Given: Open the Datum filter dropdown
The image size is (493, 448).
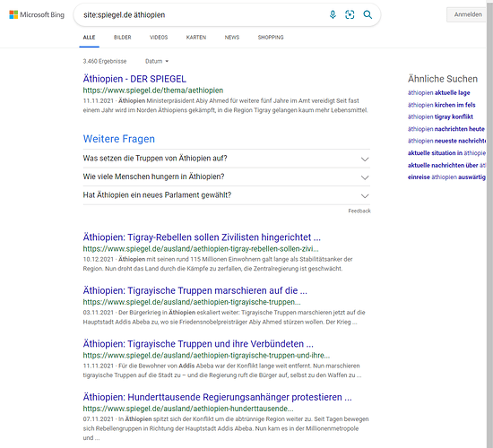Looking at the screenshot, I should click(157, 61).
